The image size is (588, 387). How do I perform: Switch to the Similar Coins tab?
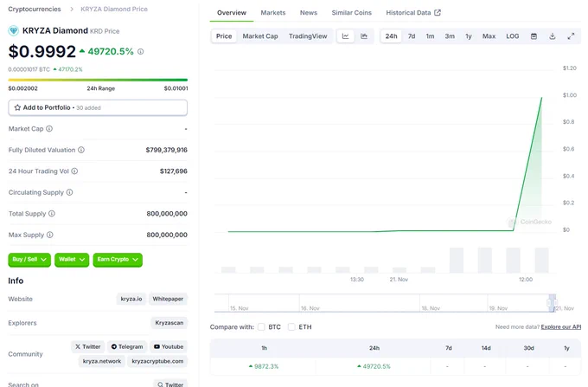click(351, 12)
